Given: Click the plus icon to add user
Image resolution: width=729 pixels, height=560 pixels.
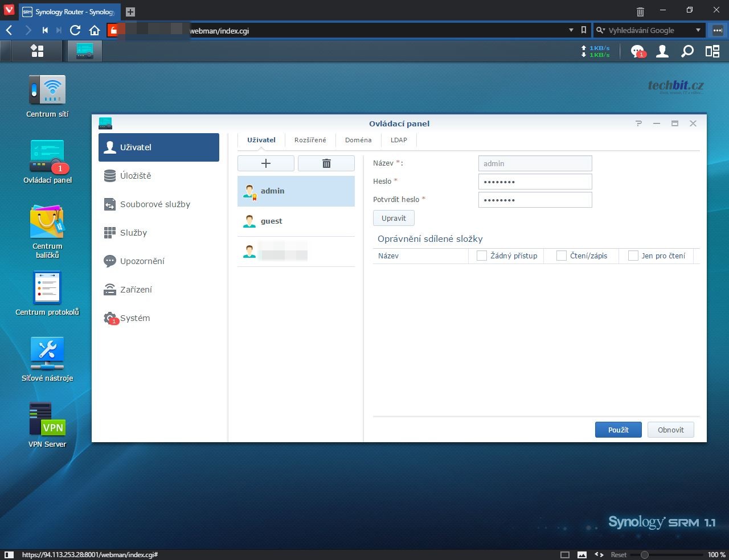Looking at the screenshot, I should (266, 163).
